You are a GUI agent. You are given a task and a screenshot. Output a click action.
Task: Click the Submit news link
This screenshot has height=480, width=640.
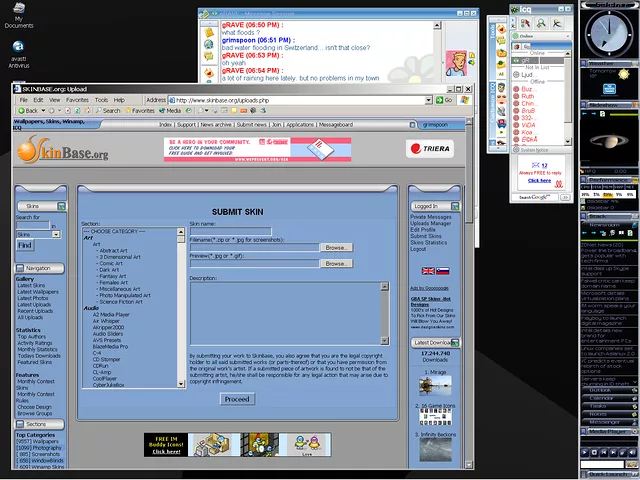(252, 124)
